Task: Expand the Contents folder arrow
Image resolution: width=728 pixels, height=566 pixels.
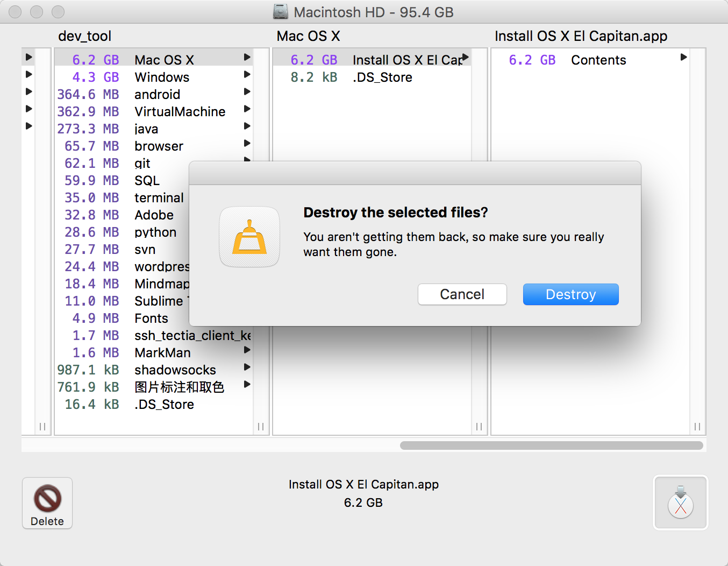Action: click(684, 57)
